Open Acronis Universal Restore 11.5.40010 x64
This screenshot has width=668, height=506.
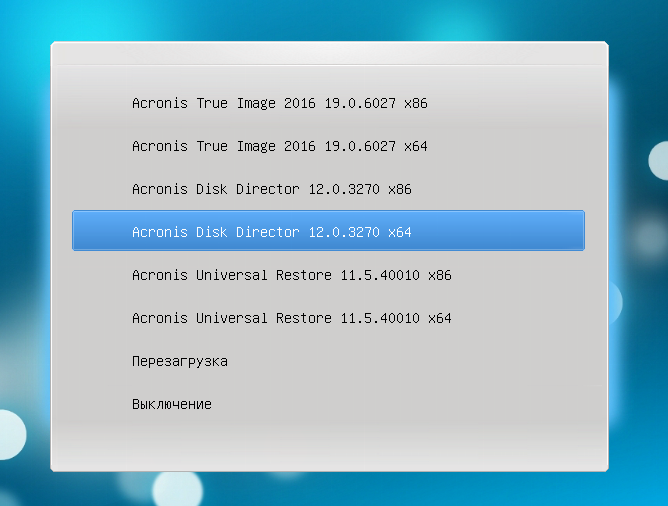(292, 318)
